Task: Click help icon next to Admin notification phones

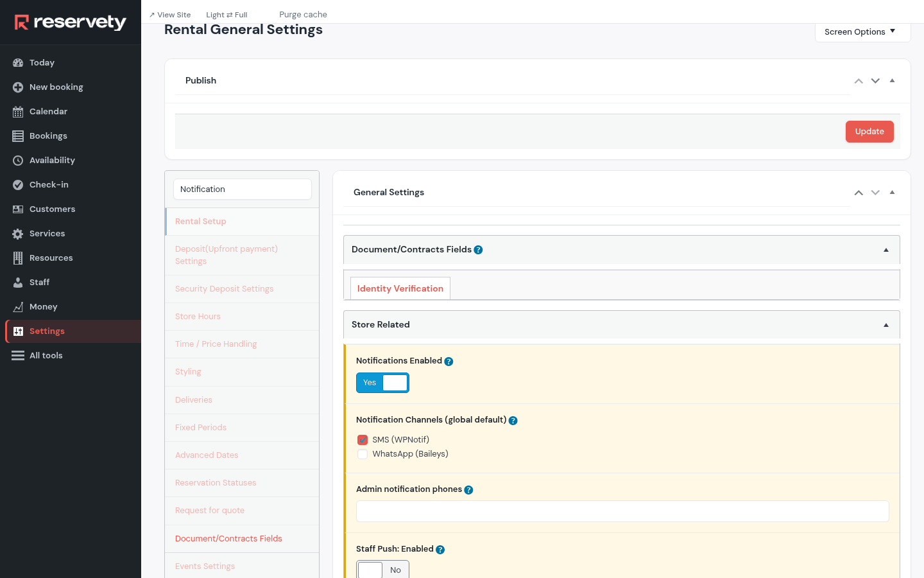Action: click(x=468, y=490)
